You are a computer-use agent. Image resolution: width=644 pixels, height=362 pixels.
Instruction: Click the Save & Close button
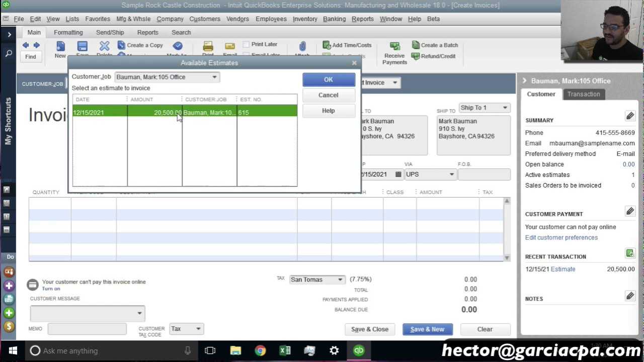point(370,329)
